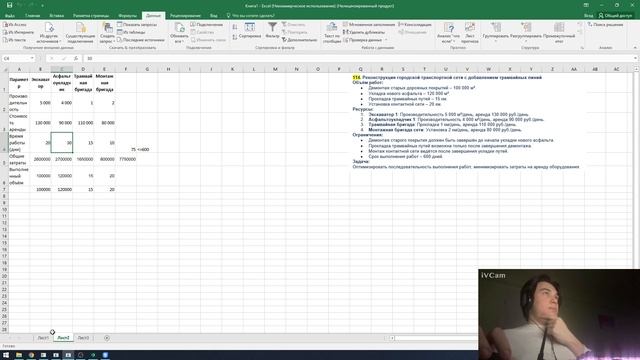Click Консолидация in the ribbon

click(x=415, y=24)
